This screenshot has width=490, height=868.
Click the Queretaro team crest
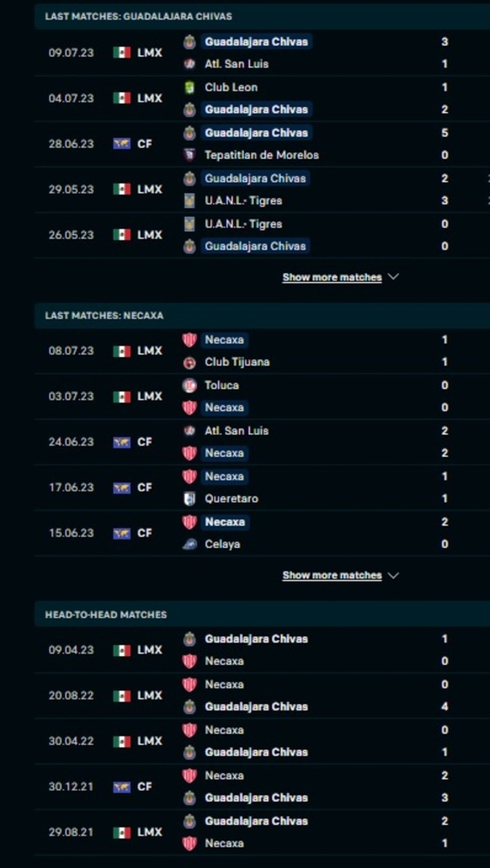pyautogui.click(x=190, y=499)
